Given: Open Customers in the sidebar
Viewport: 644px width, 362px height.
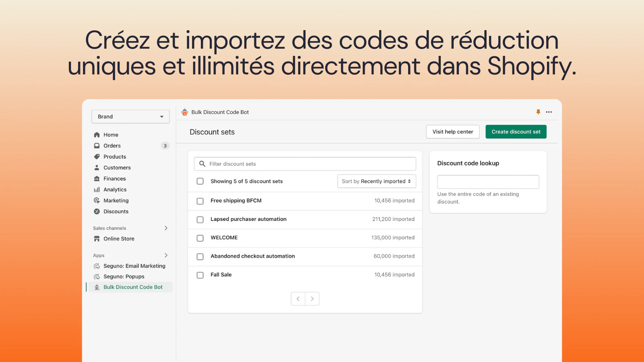Looking at the screenshot, I should point(117,167).
